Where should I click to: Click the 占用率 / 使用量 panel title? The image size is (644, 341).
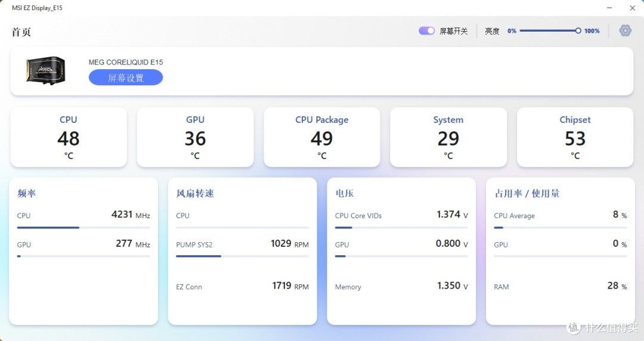[527, 194]
